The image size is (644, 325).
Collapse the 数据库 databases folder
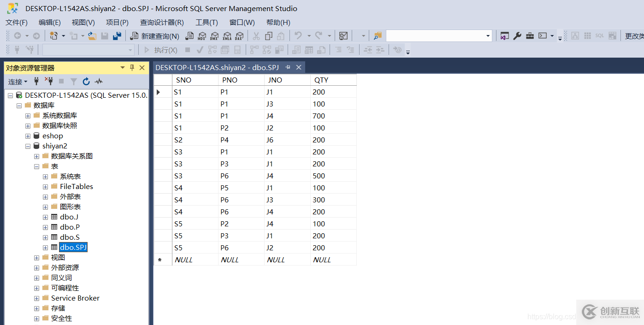pos(19,106)
